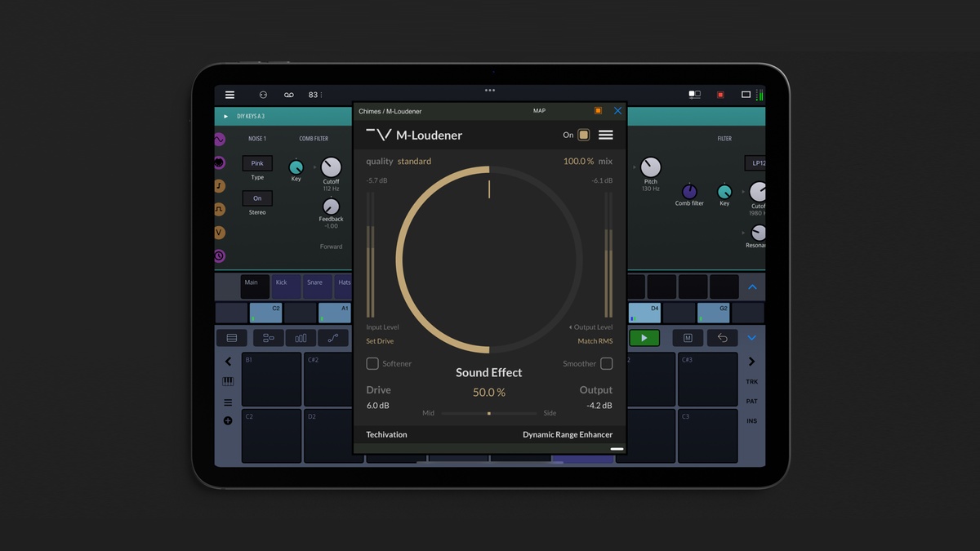Click the undo arrow button
980x551 pixels.
click(x=723, y=338)
